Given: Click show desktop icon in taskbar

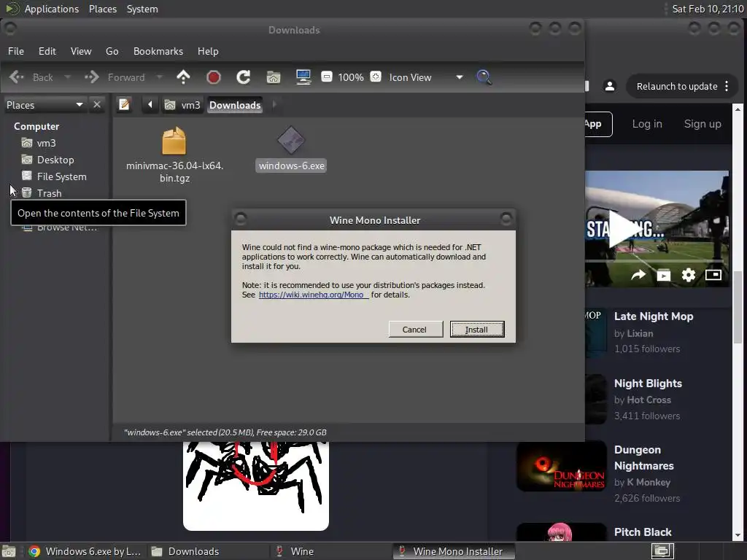Looking at the screenshot, I should coord(9,552).
